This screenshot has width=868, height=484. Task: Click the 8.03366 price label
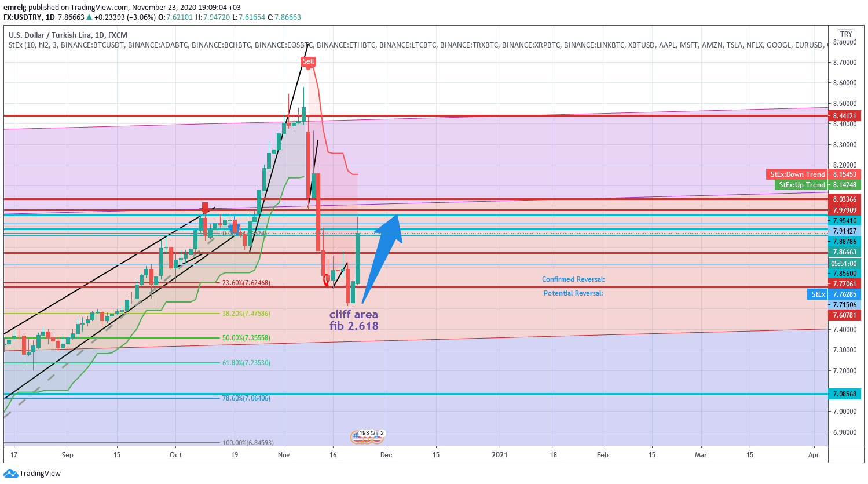845,199
